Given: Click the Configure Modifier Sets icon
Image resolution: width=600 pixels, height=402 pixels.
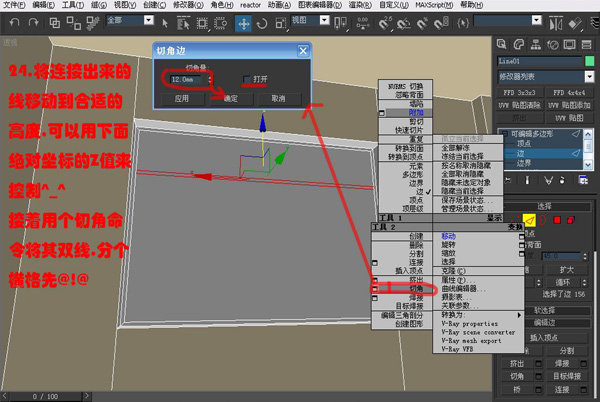Looking at the screenshot, I should click(583, 180).
